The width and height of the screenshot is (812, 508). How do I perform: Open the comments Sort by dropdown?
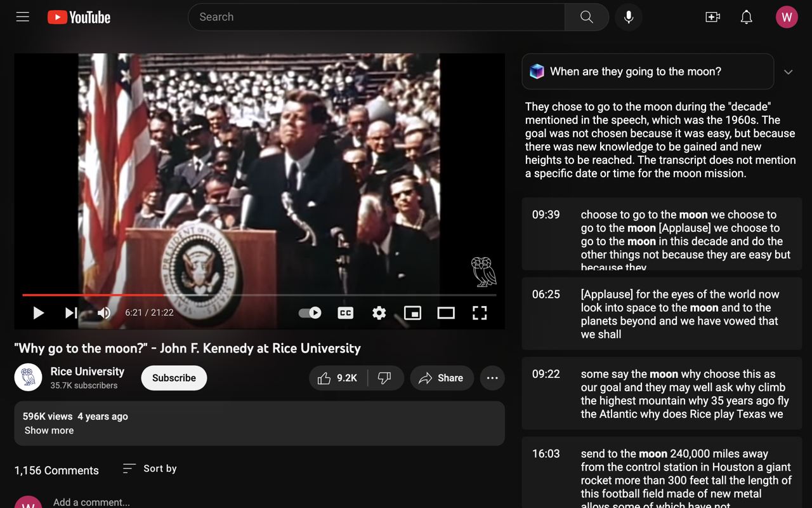tap(149, 469)
